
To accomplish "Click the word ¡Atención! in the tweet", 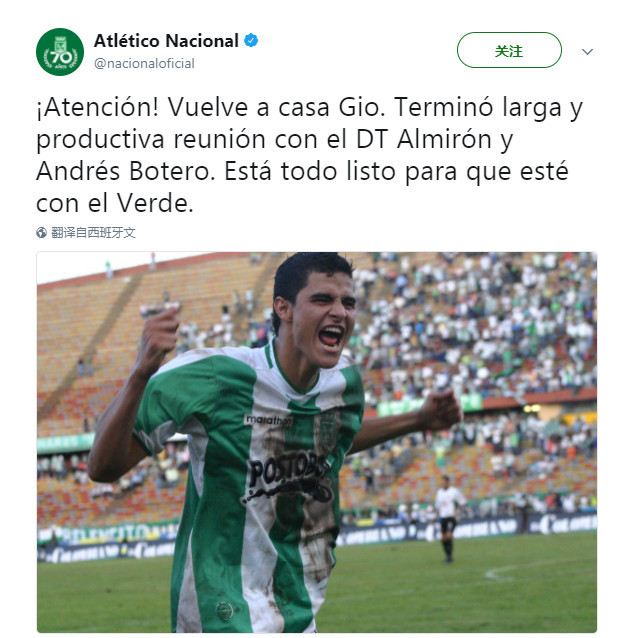I will [x=97, y=107].
